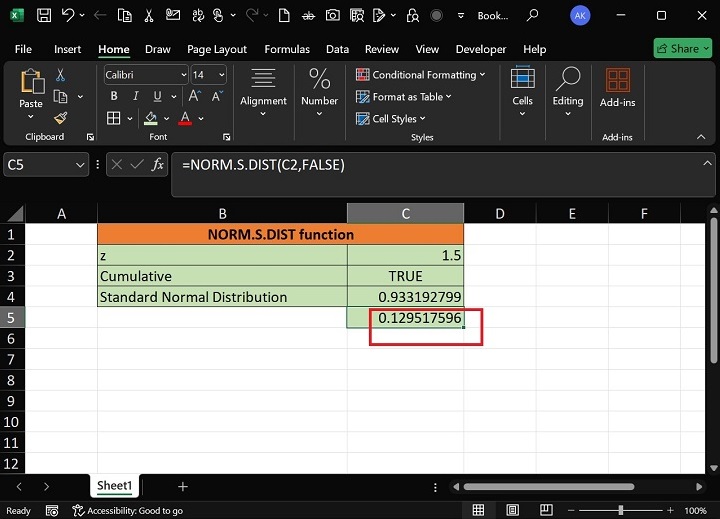
Task: Click Accessibility: Good to go status
Action: [126, 510]
